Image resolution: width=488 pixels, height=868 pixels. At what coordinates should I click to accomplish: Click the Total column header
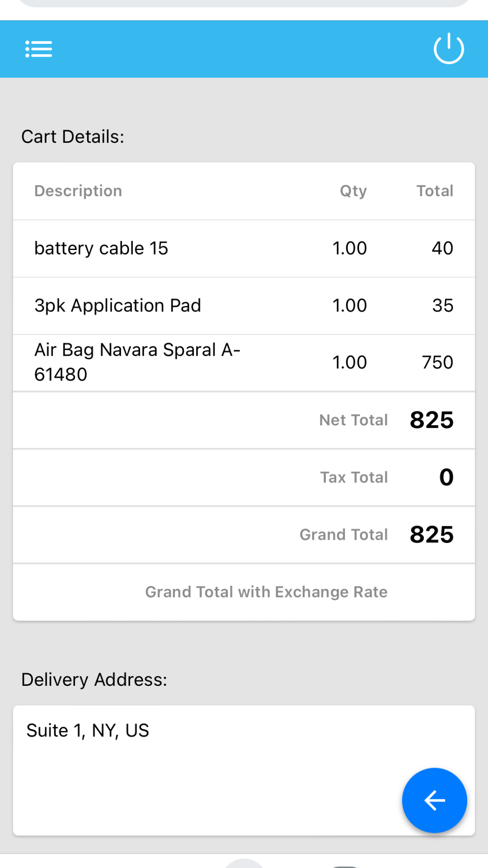click(x=435, y=191)
